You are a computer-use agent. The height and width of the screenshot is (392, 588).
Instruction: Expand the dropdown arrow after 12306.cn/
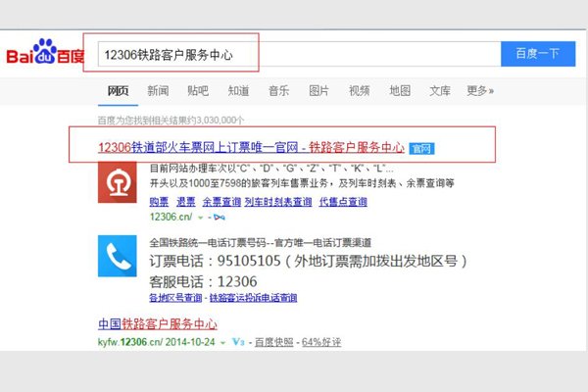[x=201, y=218]
